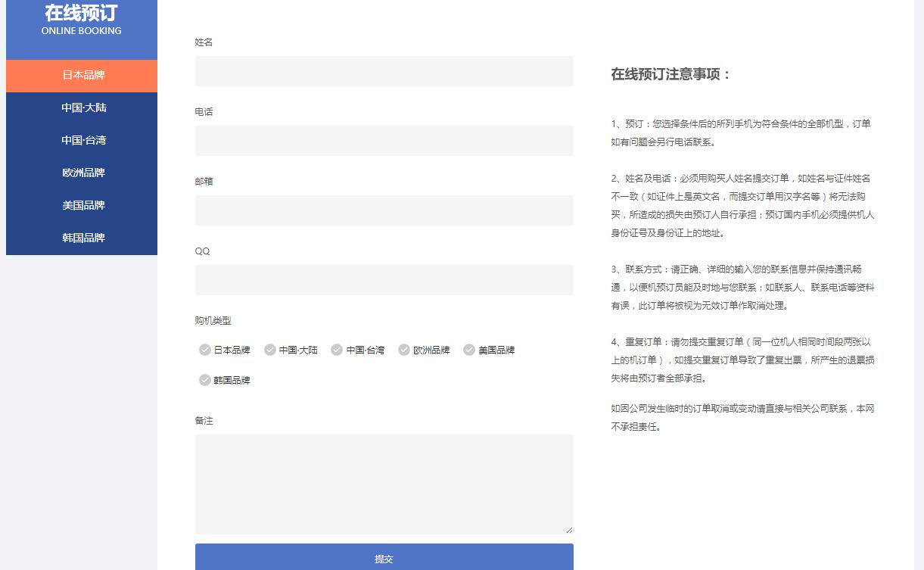Focus the QQ input field
Image resolution: width=924 pixels, height=570 pixels.
(384, 280)
